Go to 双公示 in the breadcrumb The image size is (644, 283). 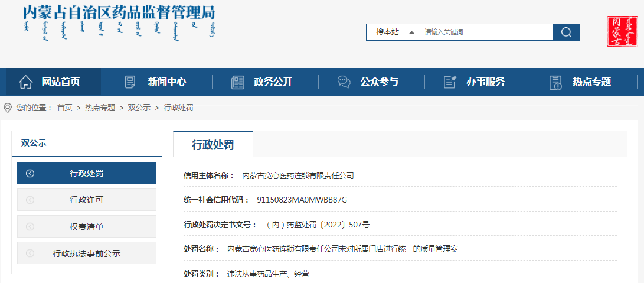139,108
